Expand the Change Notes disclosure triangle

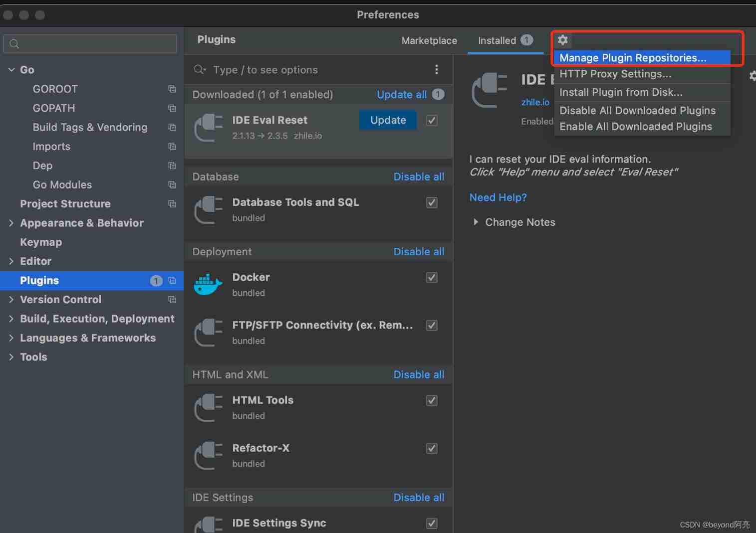click(476, 222)
